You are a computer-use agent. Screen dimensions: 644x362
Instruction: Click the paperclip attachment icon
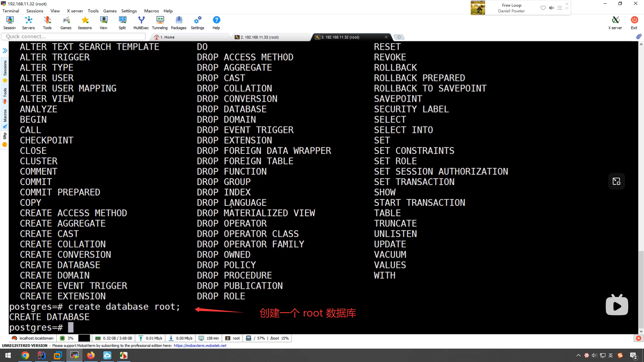click(639, 37)
